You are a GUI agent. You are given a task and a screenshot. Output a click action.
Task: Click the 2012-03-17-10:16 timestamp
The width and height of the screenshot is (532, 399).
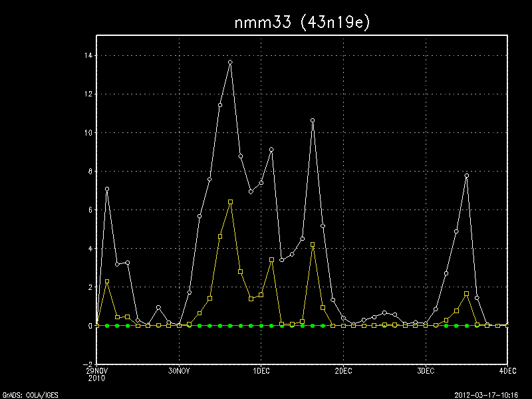pos(486,395)
